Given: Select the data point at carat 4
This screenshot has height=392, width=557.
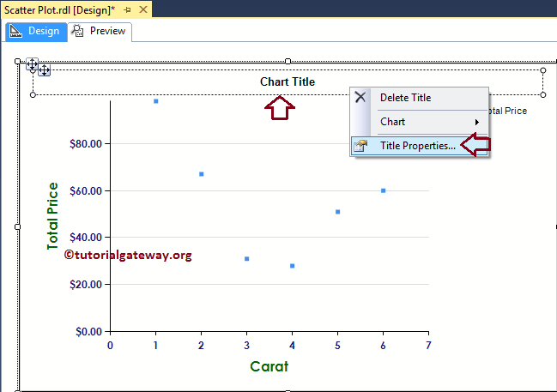Looking at the screenshot, I should click(292, 266).
